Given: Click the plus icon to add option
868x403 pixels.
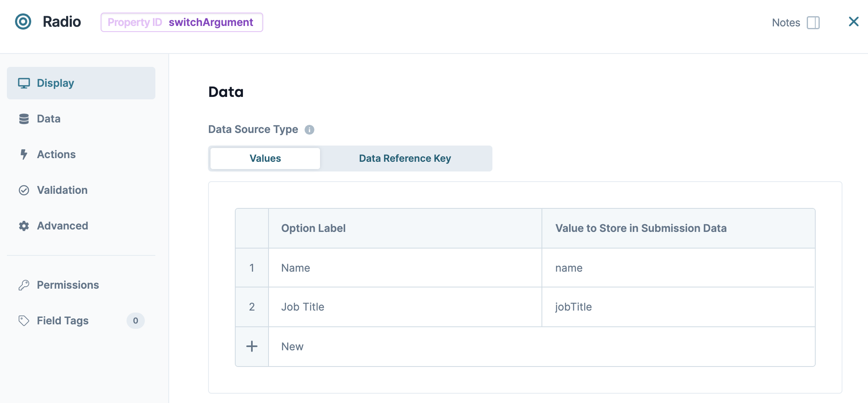Looking at the screenshot, I should (x=252, y=346).
